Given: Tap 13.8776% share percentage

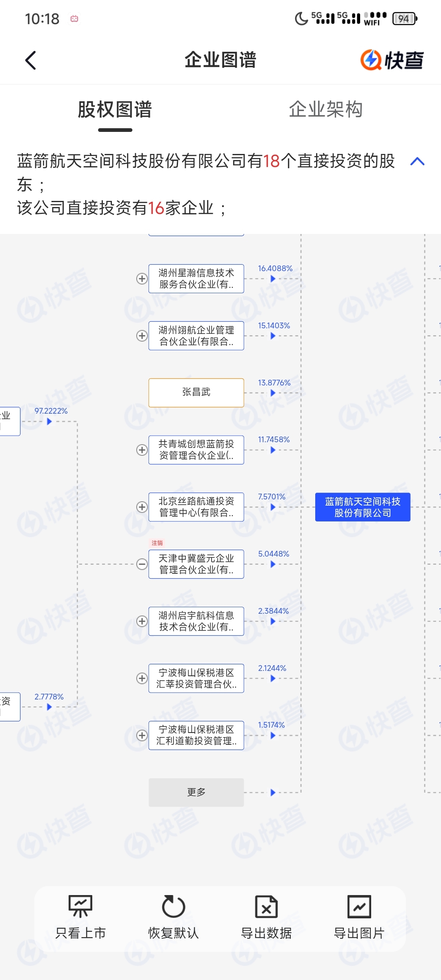Looking at the screenshot, I should pyautogui.click(x=274, y=383).
